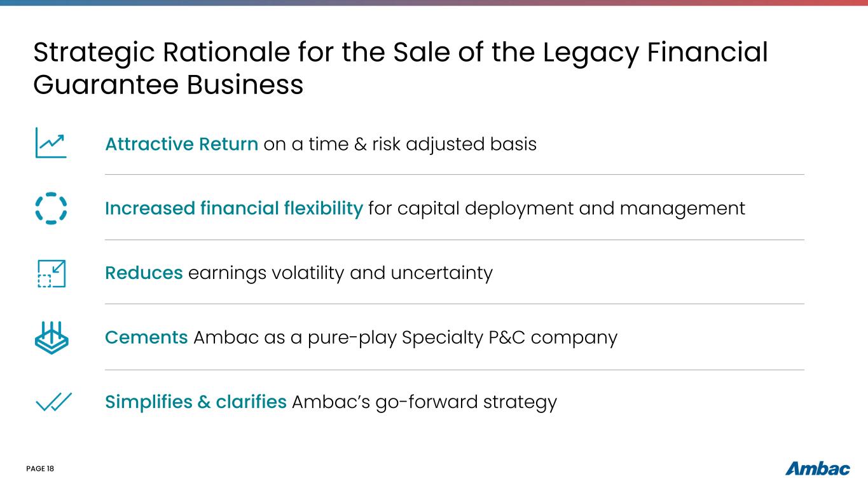Click the dashed circle flexibility icon
The width and height of the screenshot is (868, 488).
51,208
